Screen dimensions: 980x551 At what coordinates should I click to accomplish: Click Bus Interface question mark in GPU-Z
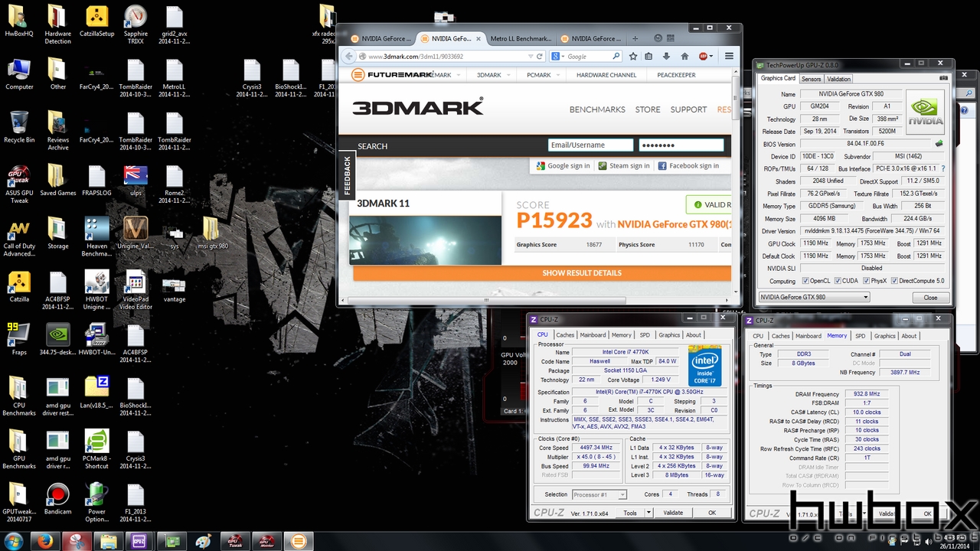(x=942, y=168)
